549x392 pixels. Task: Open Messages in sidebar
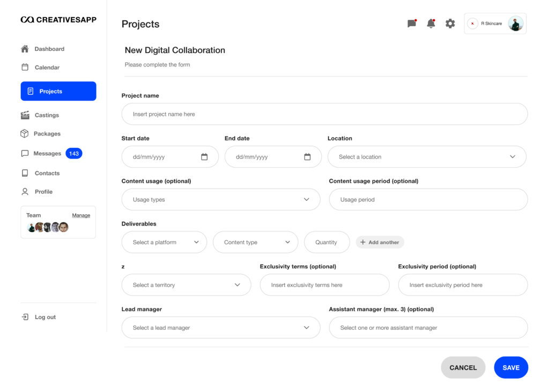point(47,154)
